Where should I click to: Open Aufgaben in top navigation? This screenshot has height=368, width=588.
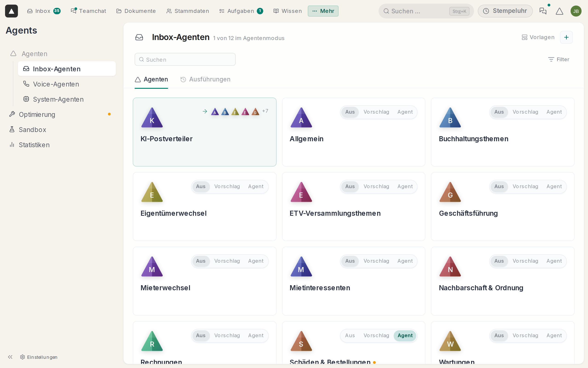tap(241, 11)
